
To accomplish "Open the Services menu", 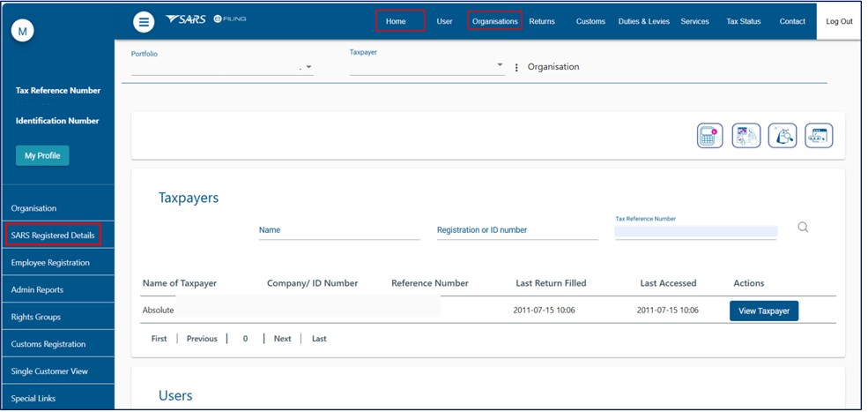I will [x=694, y=21].
